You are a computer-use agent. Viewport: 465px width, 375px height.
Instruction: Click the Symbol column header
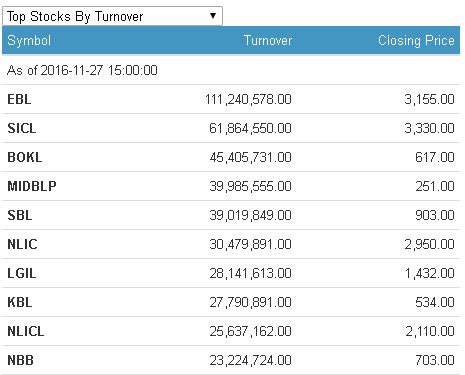pyautogui.click(x=29, y=40)
